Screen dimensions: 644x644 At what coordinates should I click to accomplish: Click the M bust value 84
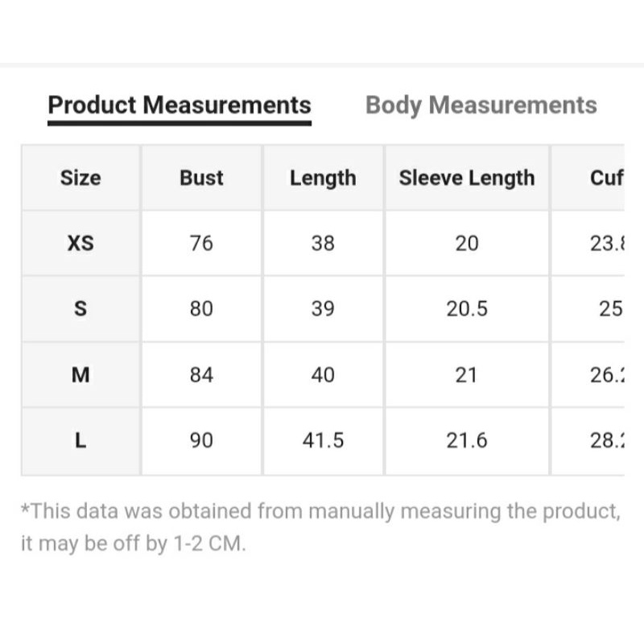(x=201, y=374)
